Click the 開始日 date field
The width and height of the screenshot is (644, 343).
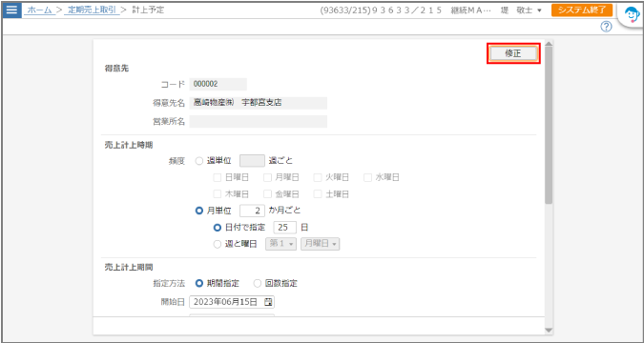click(x=232, y=302)
